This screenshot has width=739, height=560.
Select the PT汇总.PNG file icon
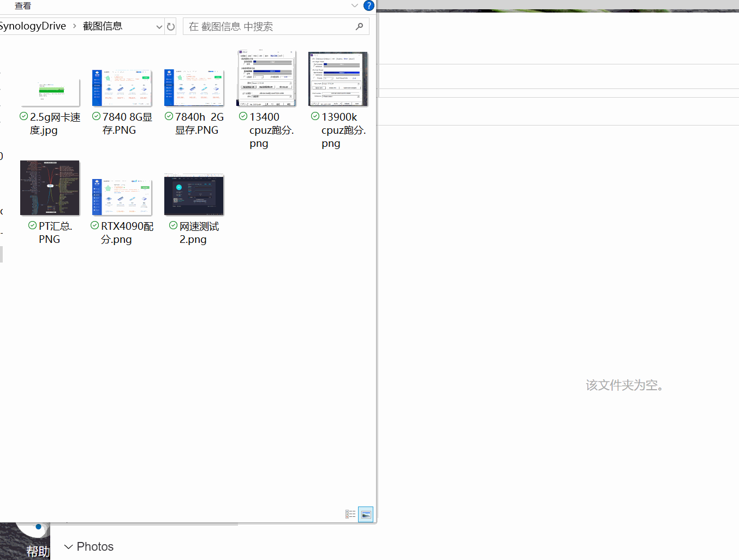pos(50,188)
